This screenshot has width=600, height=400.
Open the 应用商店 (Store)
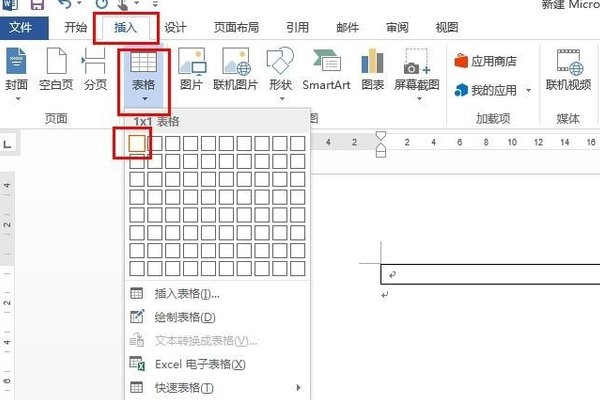(x=485, y=61)
